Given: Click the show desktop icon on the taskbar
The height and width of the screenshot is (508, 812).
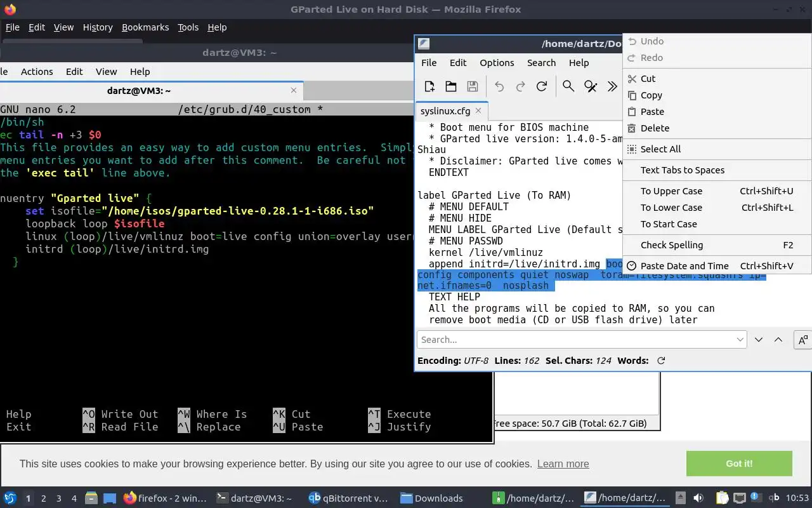Looking at the screenshot, I should pos(110,498).
